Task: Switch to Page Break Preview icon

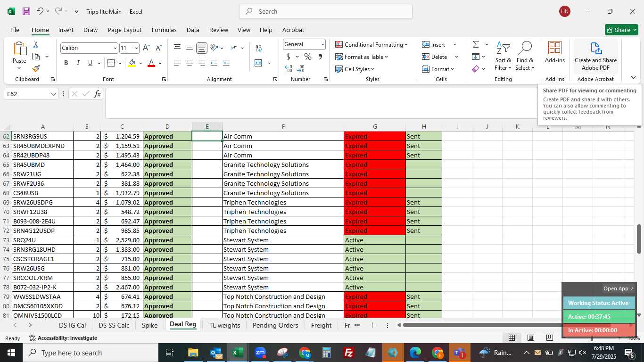Action: click(x=549, y=338)
